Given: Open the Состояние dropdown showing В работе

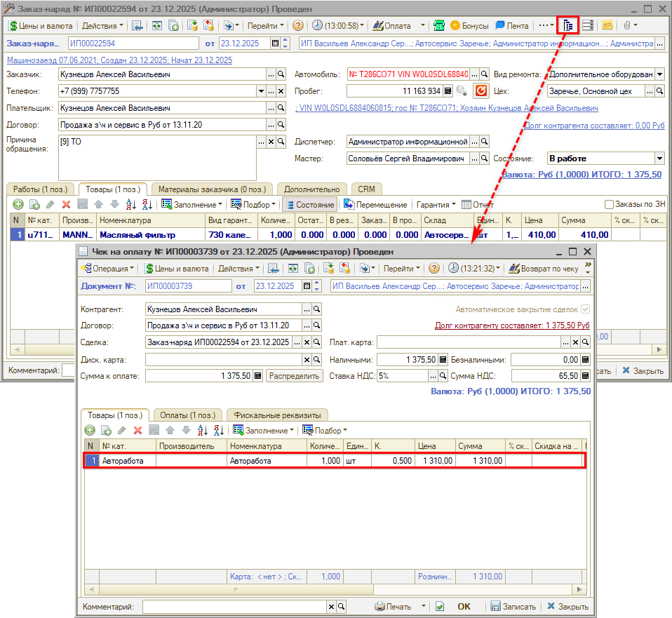Looking at the screenshot, I should point(659,159).
